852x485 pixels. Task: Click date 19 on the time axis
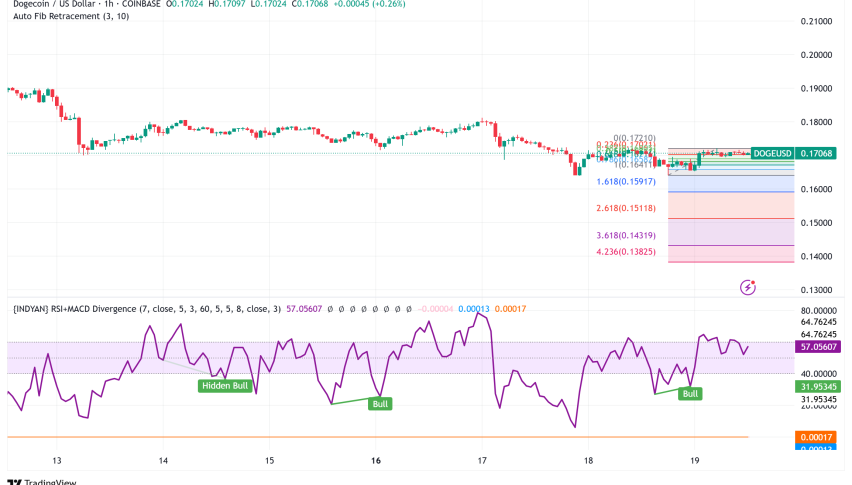(x=694, y=461)
